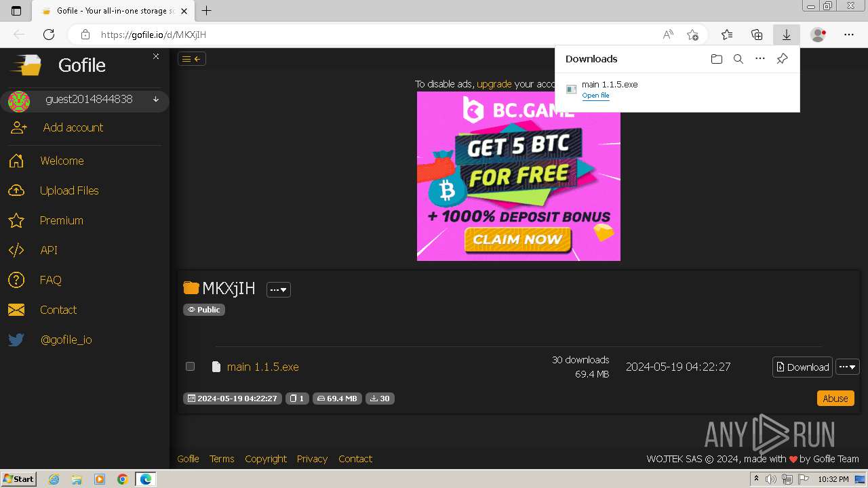This screenshot has width=868, height=488.
Task: Open the FAQ page
Action: (x=51, y=280)
